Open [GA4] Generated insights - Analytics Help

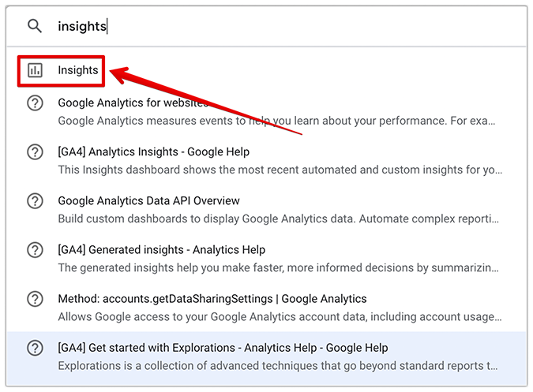[x=267, y=258]
